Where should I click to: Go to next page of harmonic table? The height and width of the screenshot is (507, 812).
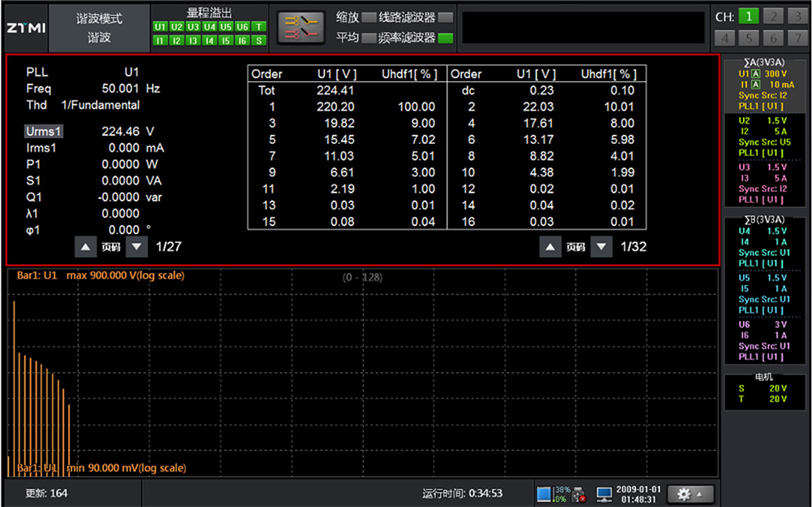click(x=601, y=246)
